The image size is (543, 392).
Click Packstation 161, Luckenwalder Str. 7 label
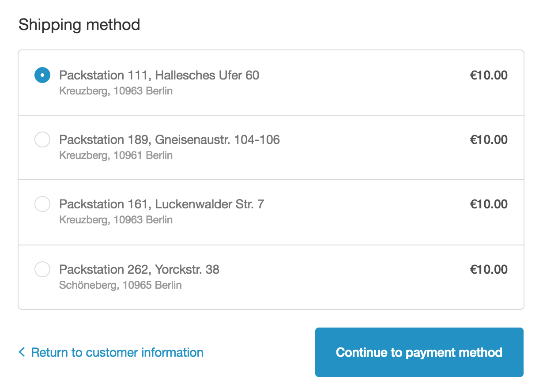pyautogui.click(x=162, y=204)
